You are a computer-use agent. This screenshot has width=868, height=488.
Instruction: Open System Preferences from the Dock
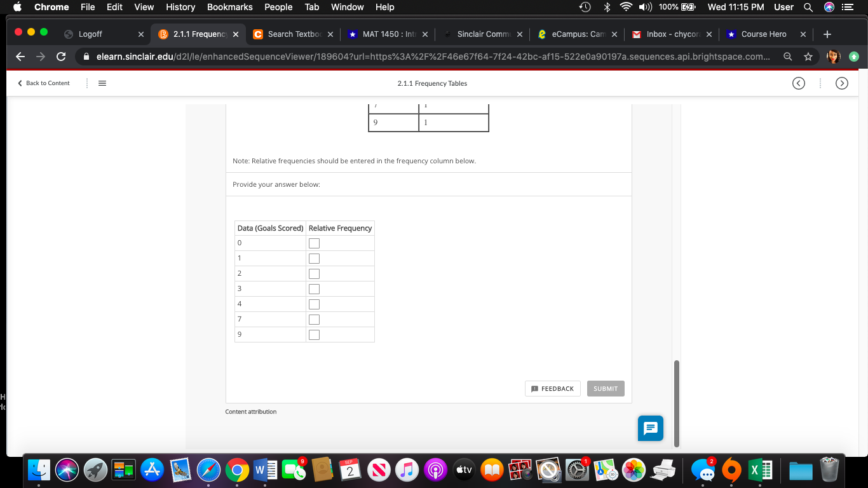click(577, 470)
